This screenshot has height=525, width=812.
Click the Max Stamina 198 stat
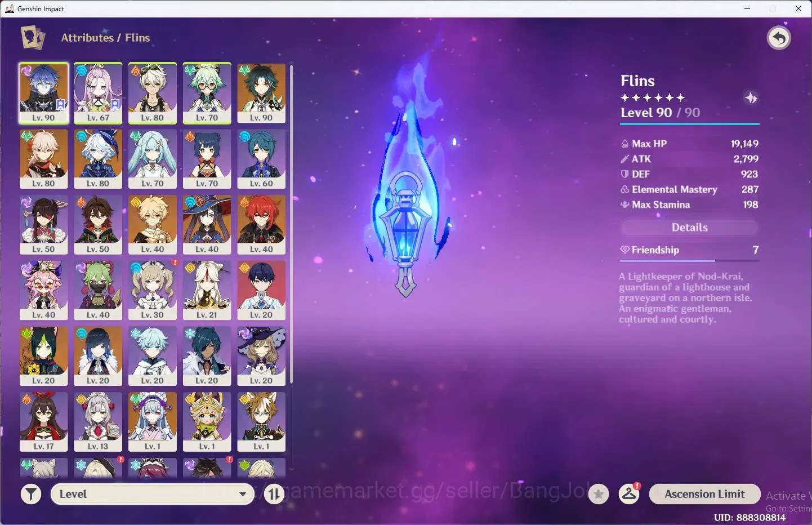[x=689, y=204]
